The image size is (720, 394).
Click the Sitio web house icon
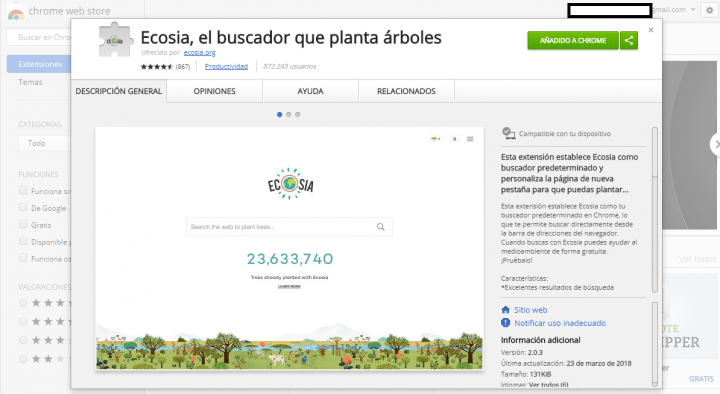click(x=506, y=310)
